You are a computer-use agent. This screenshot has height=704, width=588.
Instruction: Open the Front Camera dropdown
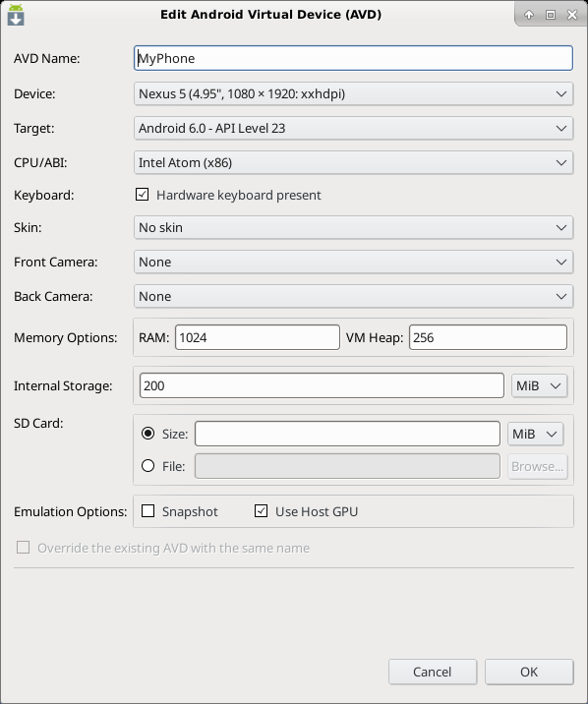tap(353, 263)
